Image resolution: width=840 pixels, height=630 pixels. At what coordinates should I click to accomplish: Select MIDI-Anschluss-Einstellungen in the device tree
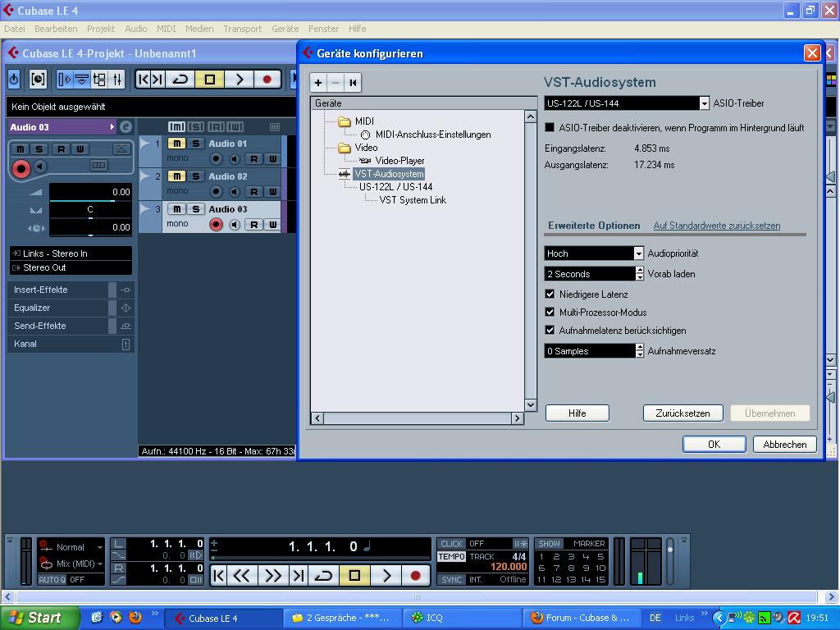point(433,135)
